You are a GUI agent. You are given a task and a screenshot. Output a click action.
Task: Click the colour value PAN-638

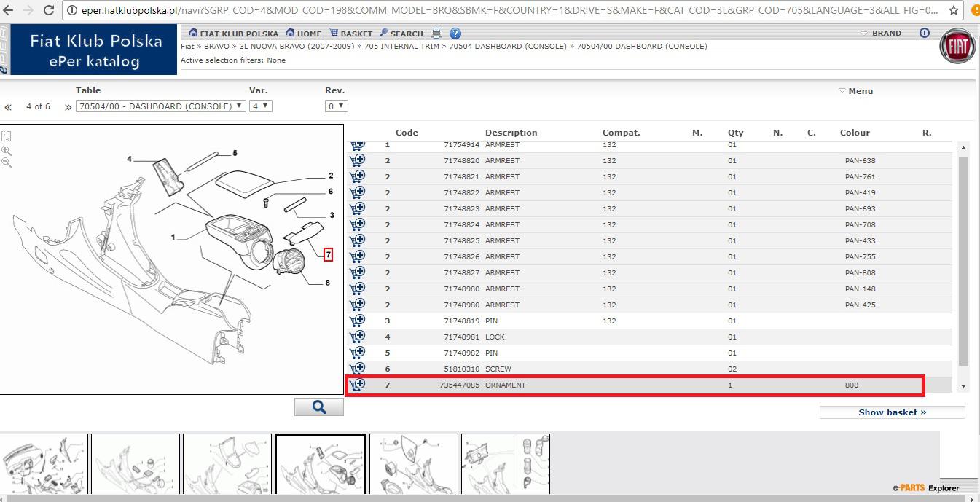tap(860, 160)
